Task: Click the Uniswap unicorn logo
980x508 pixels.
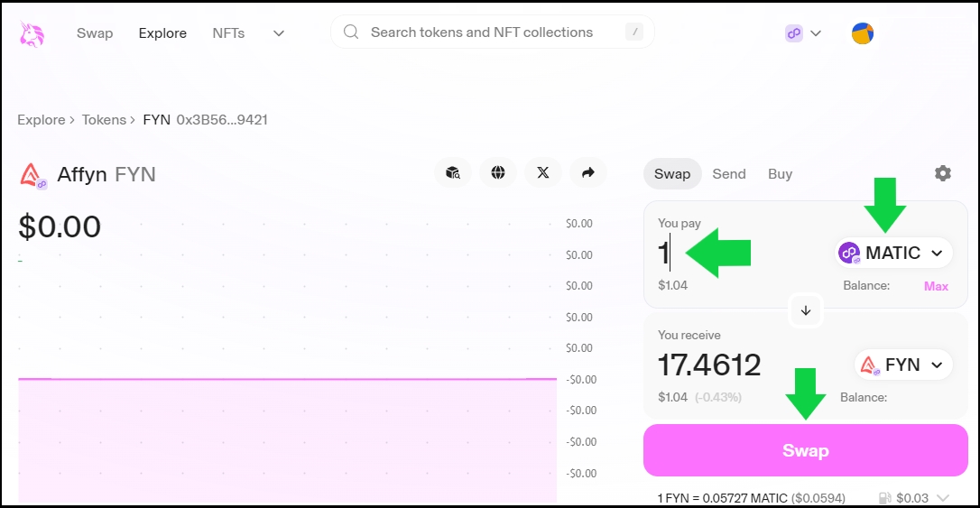Action: (x=32, y=33)
